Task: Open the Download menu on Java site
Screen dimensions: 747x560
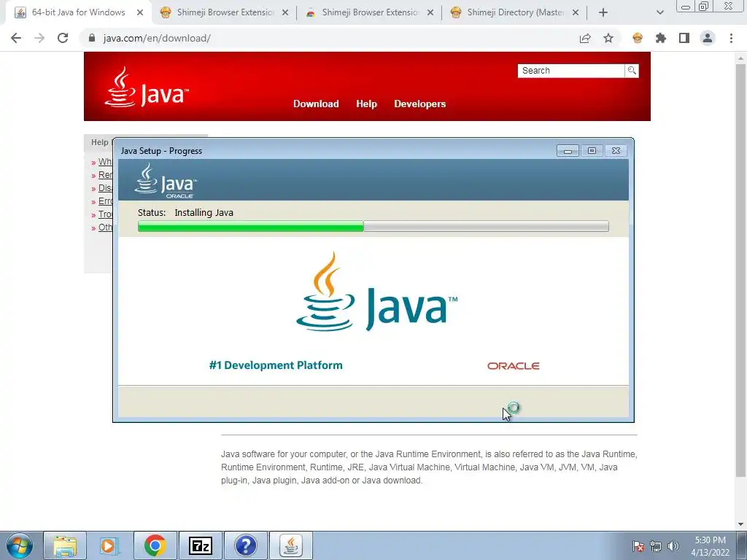Action: [316, 104]
